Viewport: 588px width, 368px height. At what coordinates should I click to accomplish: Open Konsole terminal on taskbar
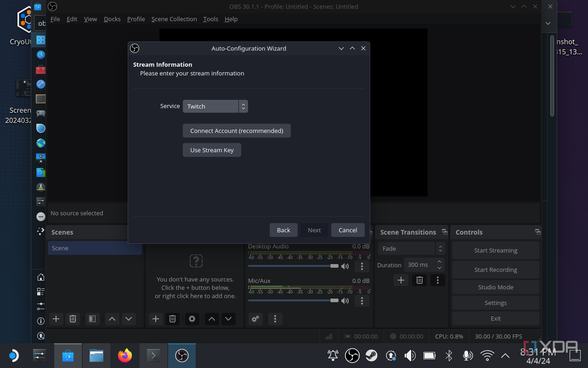[153, 356]
